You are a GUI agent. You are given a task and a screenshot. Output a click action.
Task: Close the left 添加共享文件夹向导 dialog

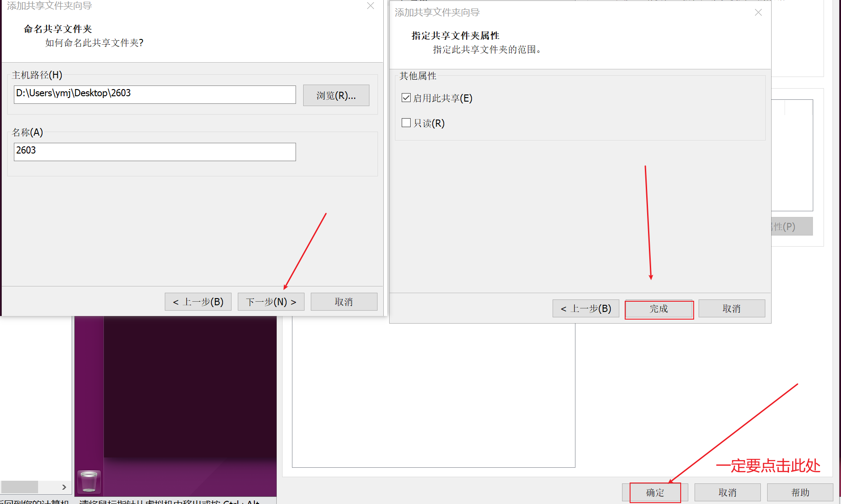pos(370,6)
